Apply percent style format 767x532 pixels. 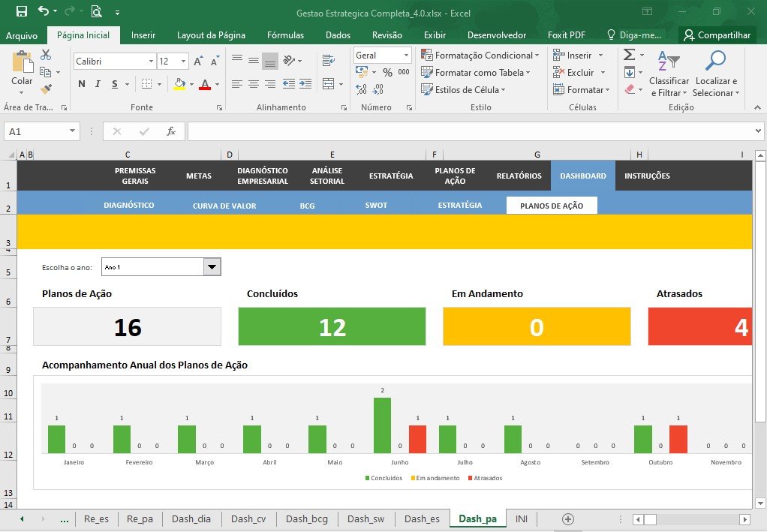387,72
